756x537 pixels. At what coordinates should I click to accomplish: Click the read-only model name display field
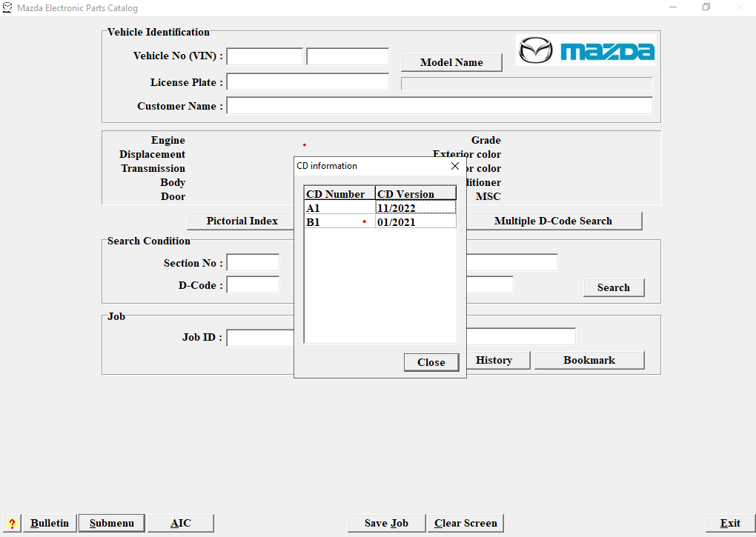[x=526, y=84]
